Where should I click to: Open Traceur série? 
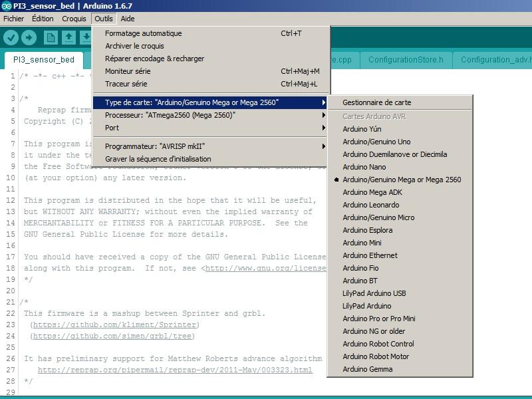click(211, 84)
